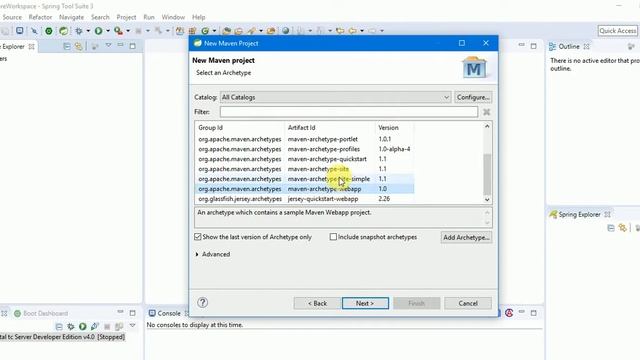This screenshot has width=640, height=360.
Task: Open the Refactor menu
Action: (x=40, y=17)
